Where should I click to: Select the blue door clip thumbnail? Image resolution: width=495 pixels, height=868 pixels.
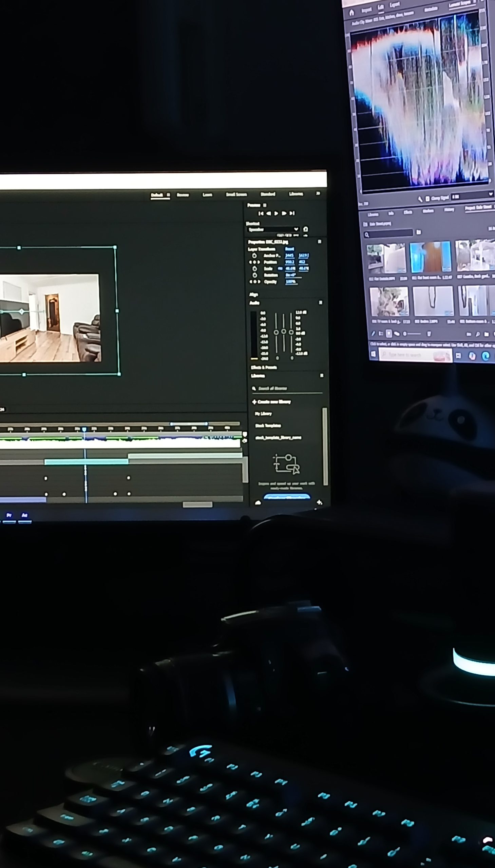pos(430,257)
